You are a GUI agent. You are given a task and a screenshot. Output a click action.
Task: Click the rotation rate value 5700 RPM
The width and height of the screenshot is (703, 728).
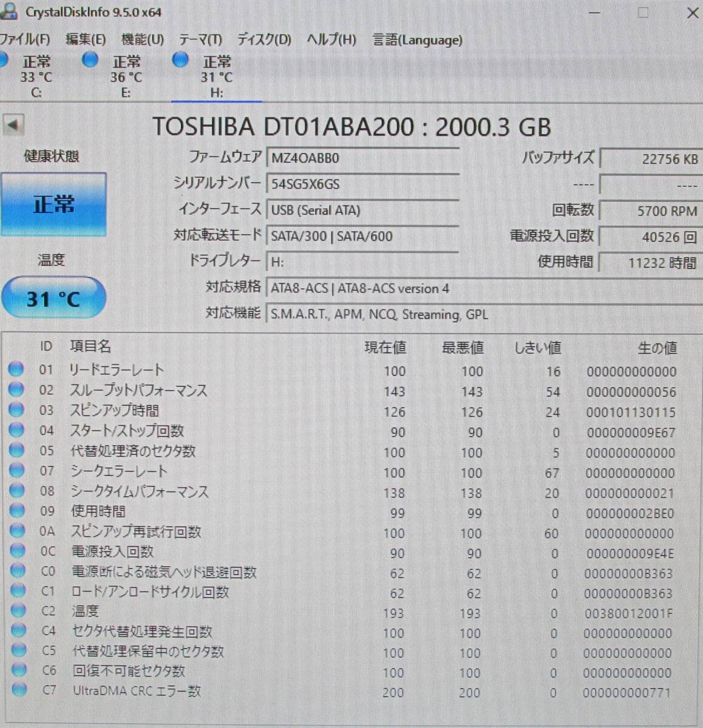[651, 211]
